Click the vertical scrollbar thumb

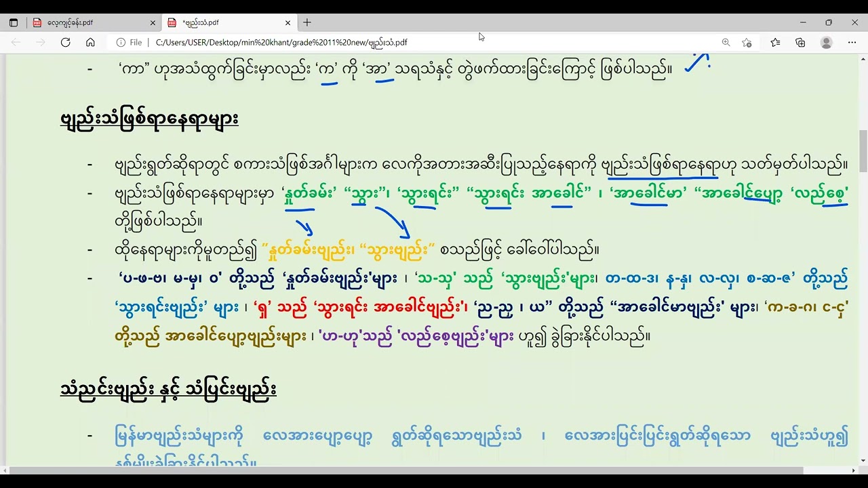coord(863,151)
